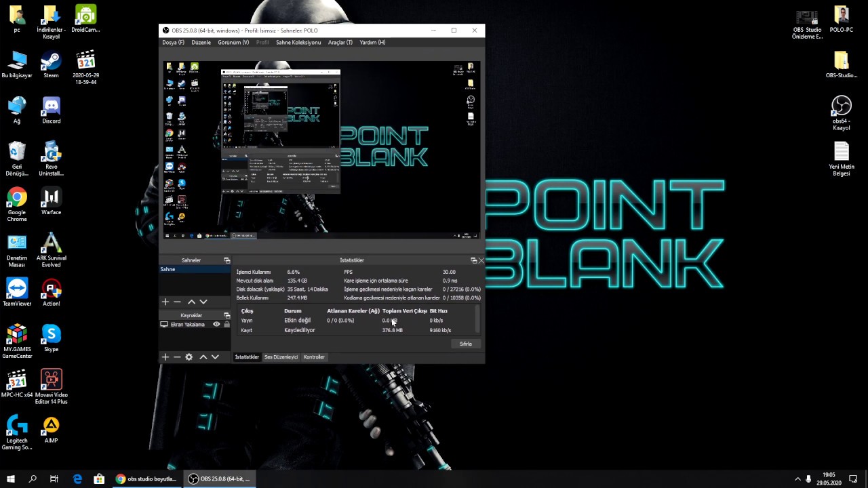The height and width of the screenshot is (488, 868).
Task: Remove the selected source in Kaynaklar
Action: coord(177,357)
